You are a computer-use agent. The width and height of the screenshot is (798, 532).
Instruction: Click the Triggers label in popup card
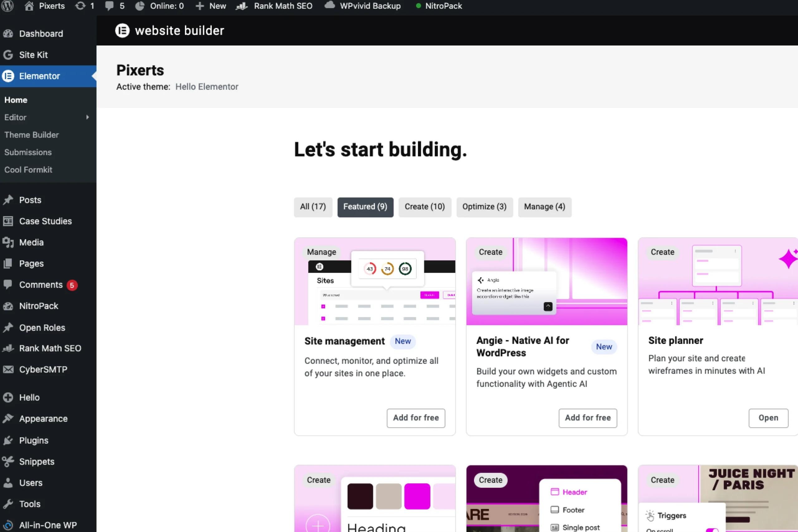[672, 516]
